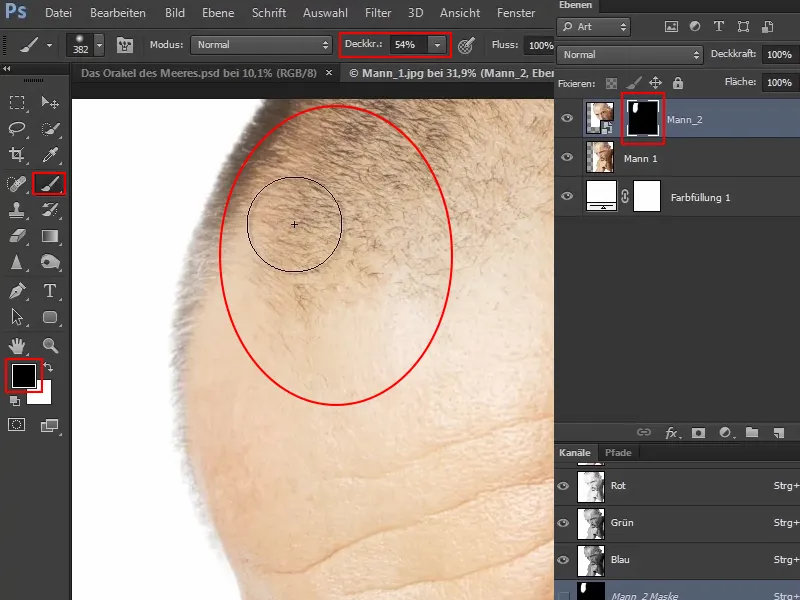
Task: Select the Quick Selection tool
Action: point(50,129)
